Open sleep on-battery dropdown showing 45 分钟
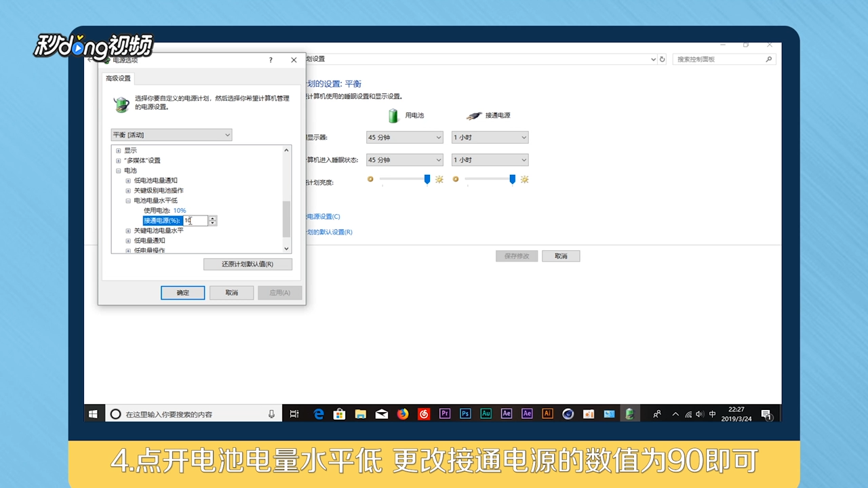Image resolution: width=868 pixels, height=488 pixels. click(405, 160)
